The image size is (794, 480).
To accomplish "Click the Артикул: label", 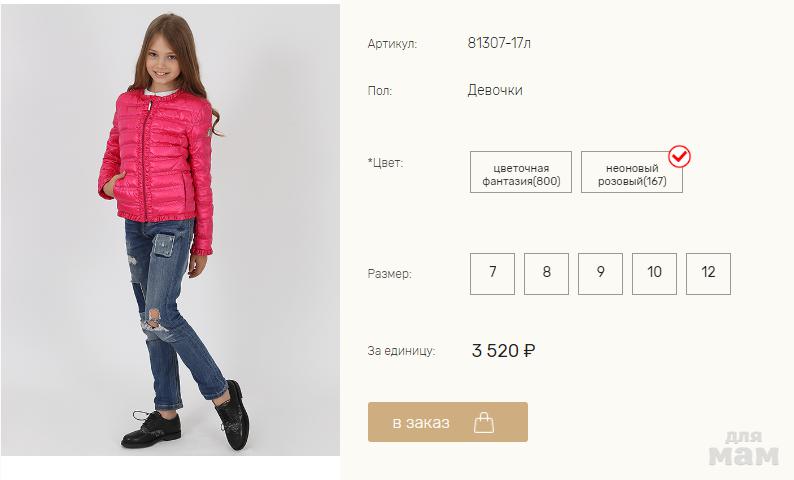I will [392, 44].
